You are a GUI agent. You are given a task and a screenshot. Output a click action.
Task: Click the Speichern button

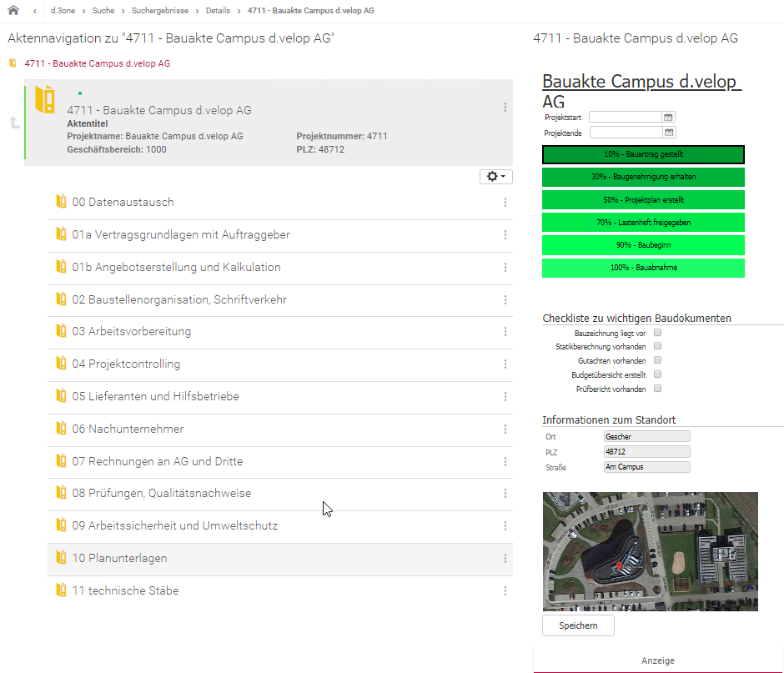578,625
